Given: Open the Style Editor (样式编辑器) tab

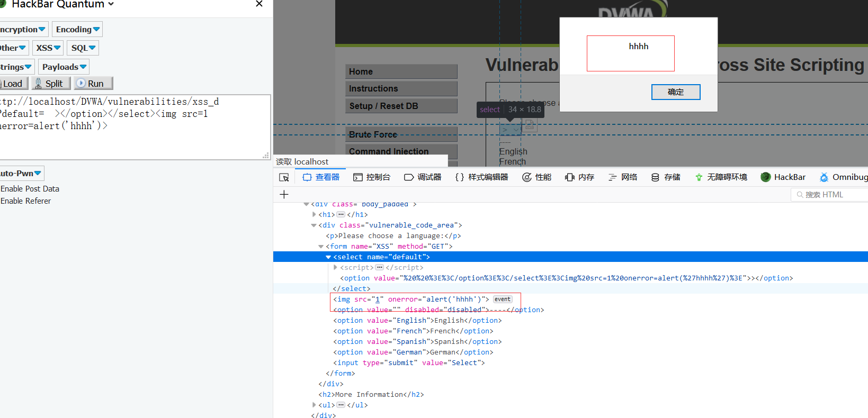Looking at the screenshot, I should coord(481,177).
